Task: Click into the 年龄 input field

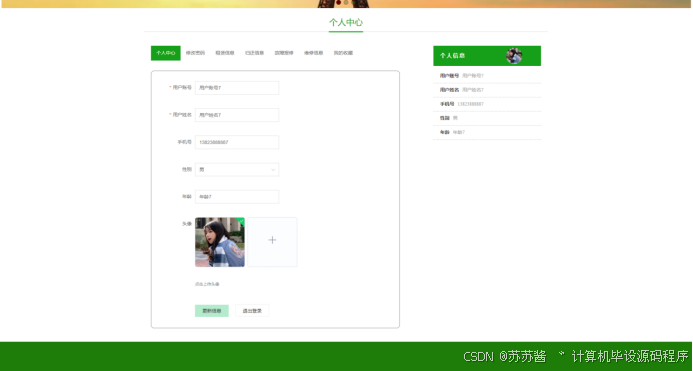Action: click(x=237, y=197)
